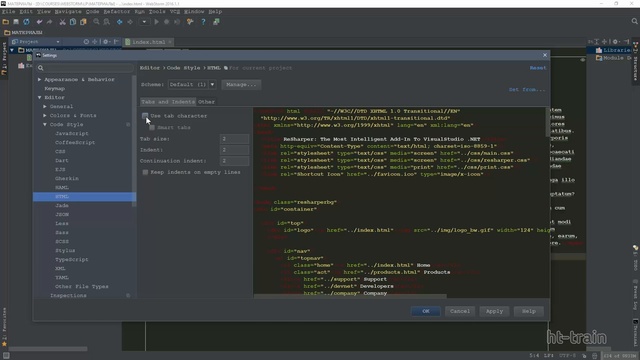Click the Synchronize refresh icon
Screen dimensions: 640x360
pyautogui.click(x=27, y=22)
